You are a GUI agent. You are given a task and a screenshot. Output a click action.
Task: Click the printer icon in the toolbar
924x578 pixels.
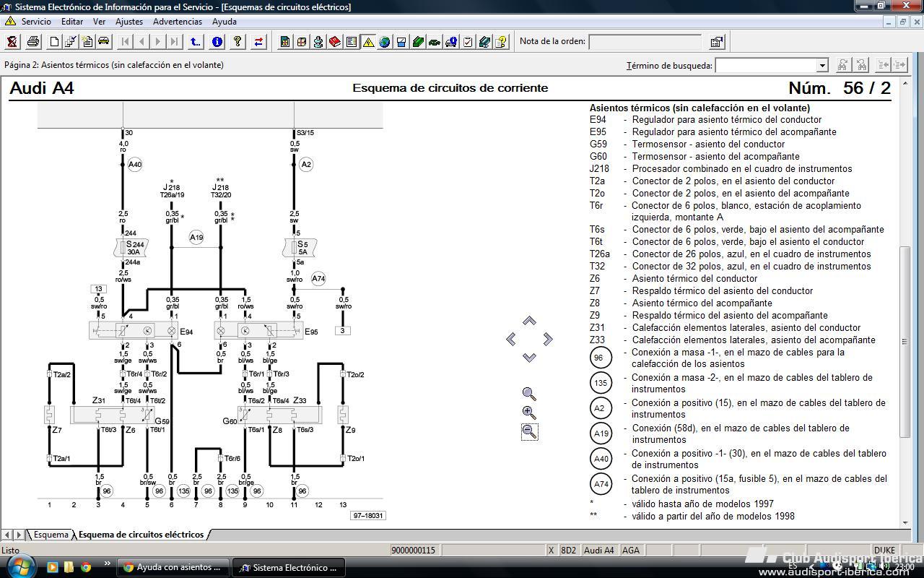point(32,42)
